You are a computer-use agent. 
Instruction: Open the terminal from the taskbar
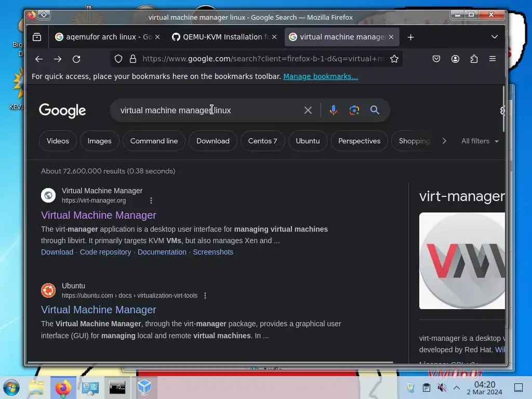pyautogui.click(x=117, y=388)
